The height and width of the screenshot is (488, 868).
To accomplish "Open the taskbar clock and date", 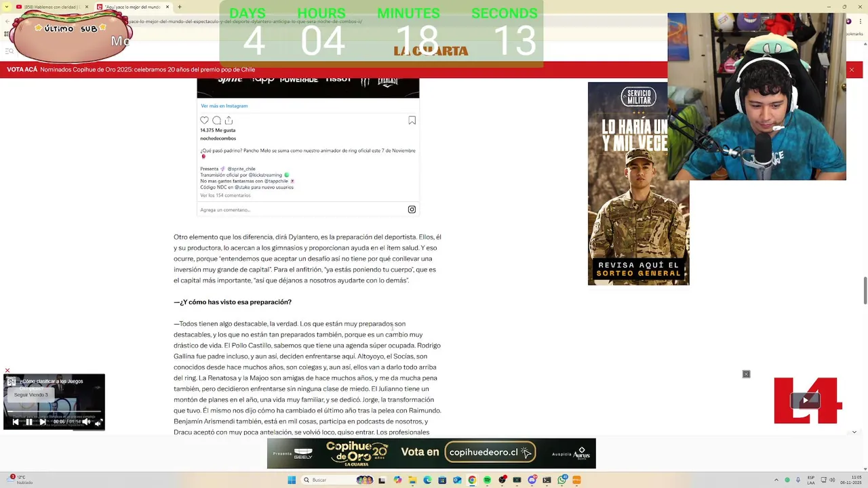I will point(851,480).
